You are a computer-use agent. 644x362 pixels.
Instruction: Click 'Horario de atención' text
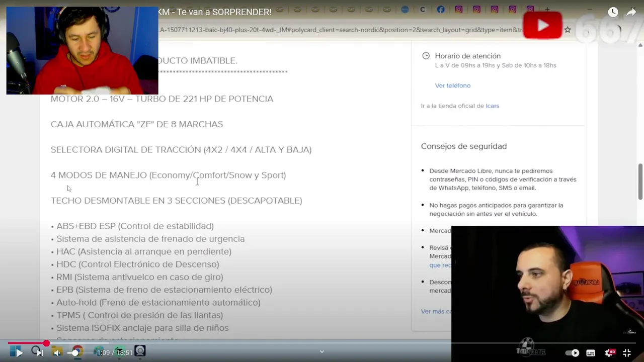[468, 56]
